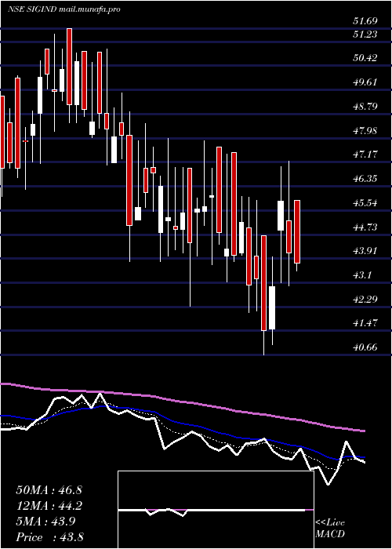Click price label 47.17
The width and height of the screenshot is (392, 549).
[x=365, y=155]
